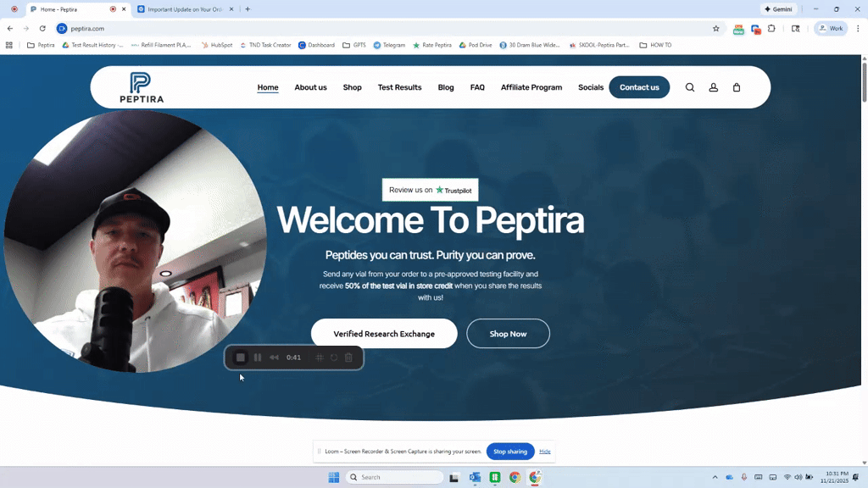This screenshot has height=488, width=868.
Task: Open the site search on Peptira
Action: (690, 86)
